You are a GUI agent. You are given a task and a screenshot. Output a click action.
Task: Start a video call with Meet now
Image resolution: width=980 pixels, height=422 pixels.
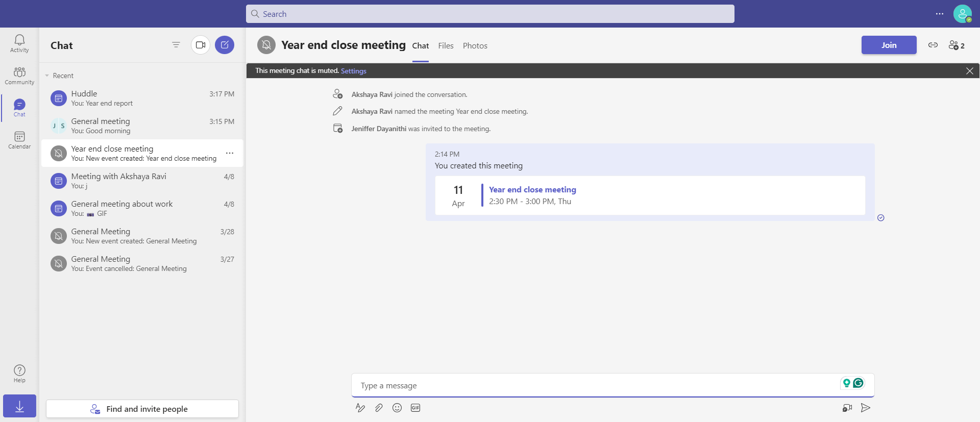(x=201, y=45)
